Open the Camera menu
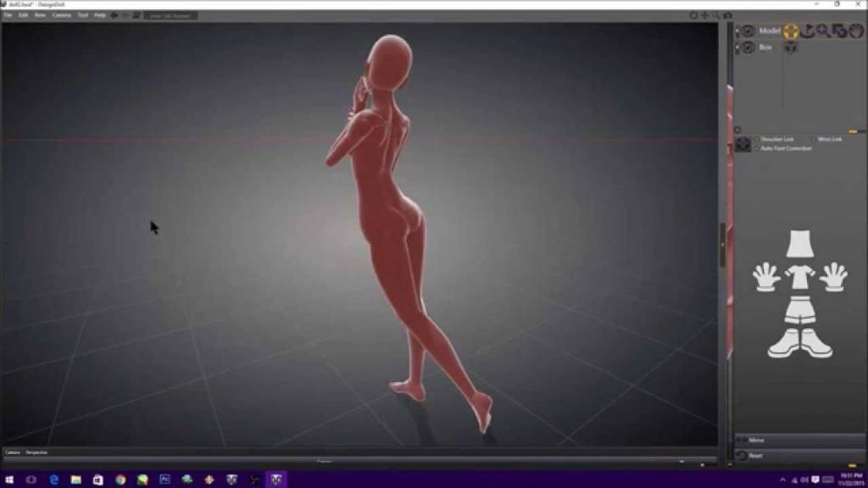 pyautogui.click(x=61, y=15)
